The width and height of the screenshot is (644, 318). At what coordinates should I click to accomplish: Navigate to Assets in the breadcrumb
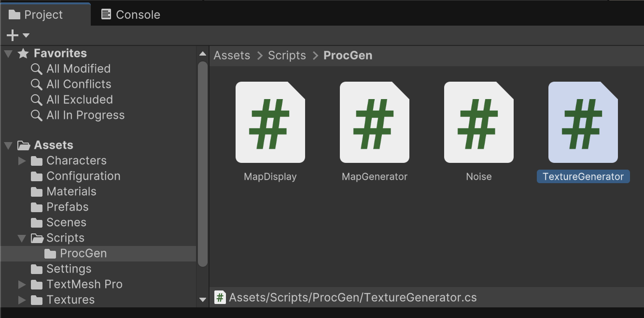point(232,56)
